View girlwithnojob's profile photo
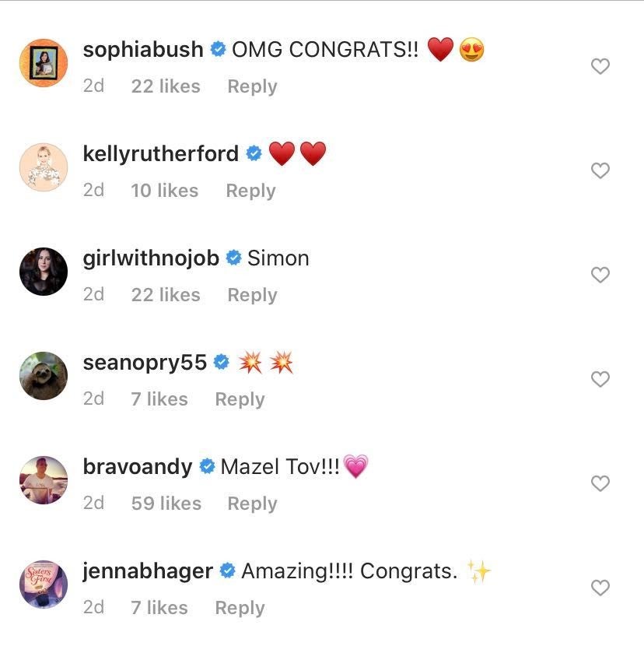 (x=44, y=272)
